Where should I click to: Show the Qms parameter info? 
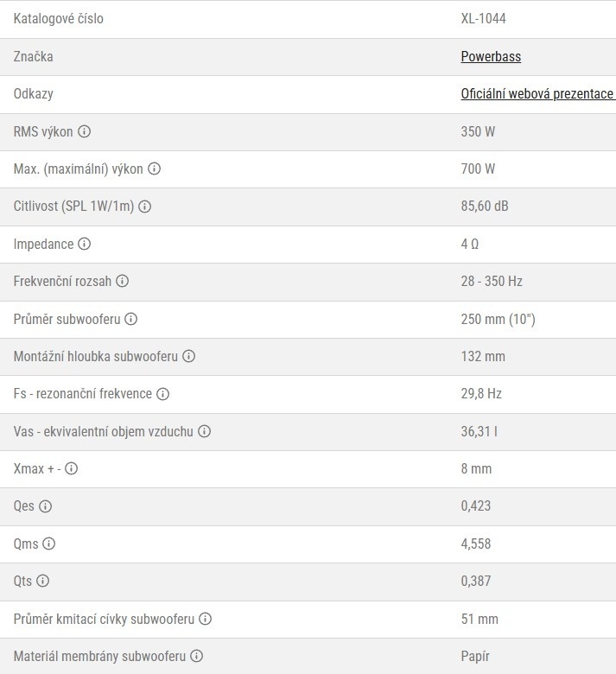pos(49,544)
